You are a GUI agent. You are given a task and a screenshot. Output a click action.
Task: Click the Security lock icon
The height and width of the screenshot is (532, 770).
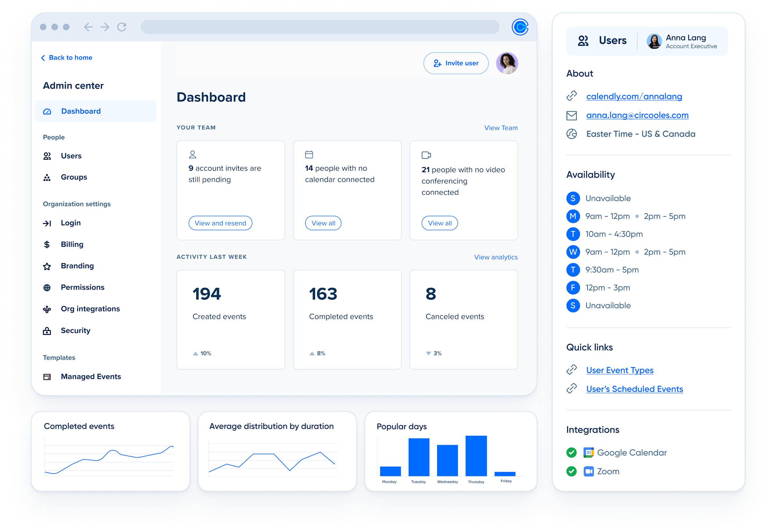point(47,330)
